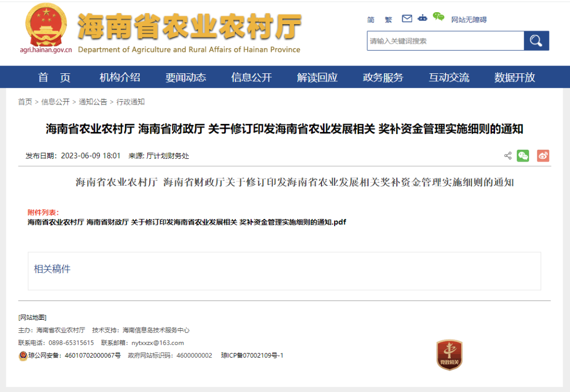Click breadcrumb 行政通知 link

(x=130, y=102)
